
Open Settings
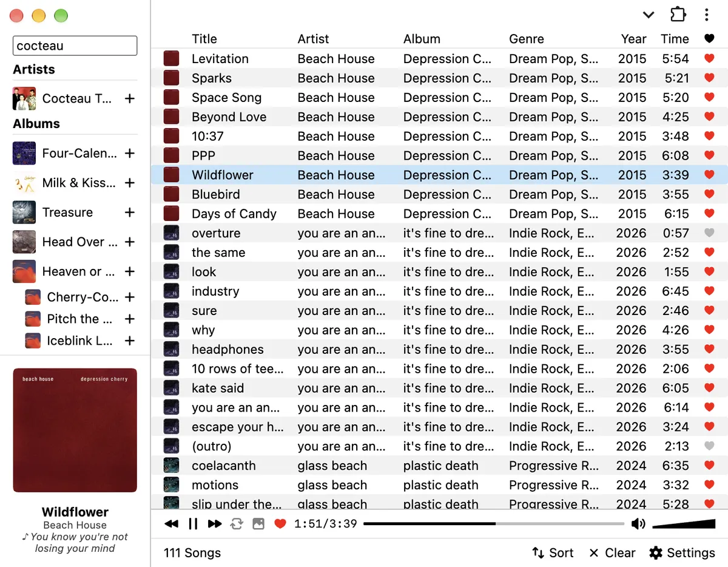(682, 552)
